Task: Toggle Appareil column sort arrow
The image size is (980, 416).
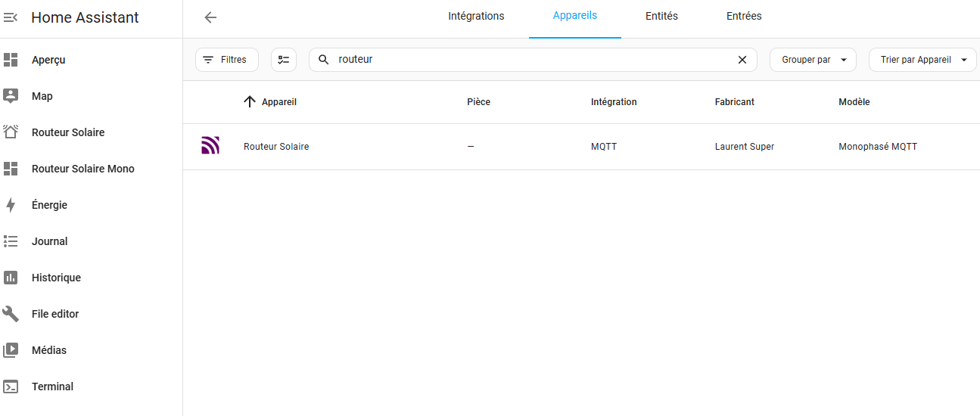Action: coord(250,101)
